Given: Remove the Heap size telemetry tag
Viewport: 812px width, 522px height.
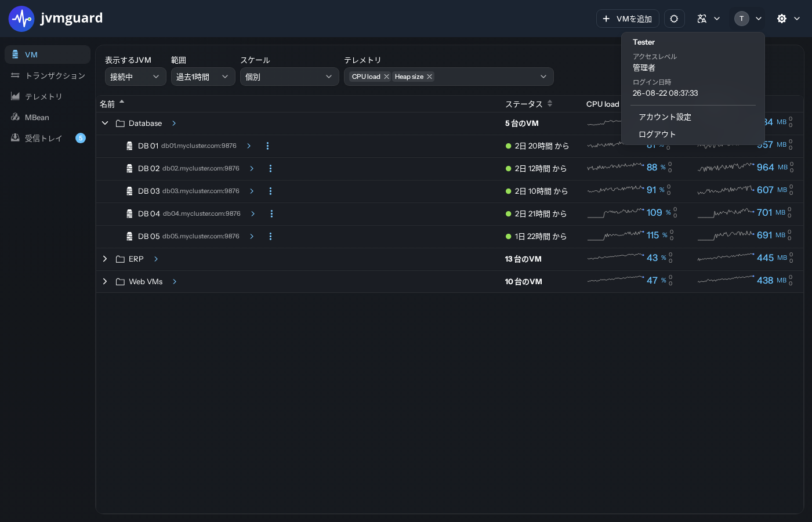Looking at the screenshot, I should (429, 77).
